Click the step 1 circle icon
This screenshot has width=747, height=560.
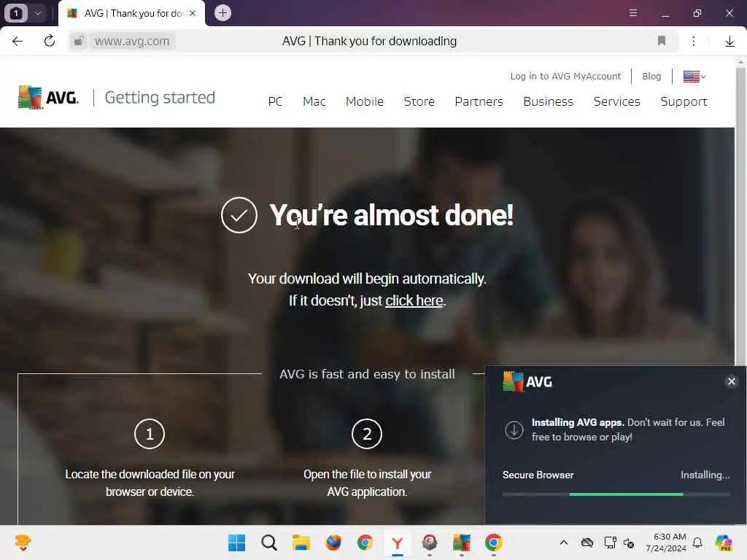tap(150, 434)
